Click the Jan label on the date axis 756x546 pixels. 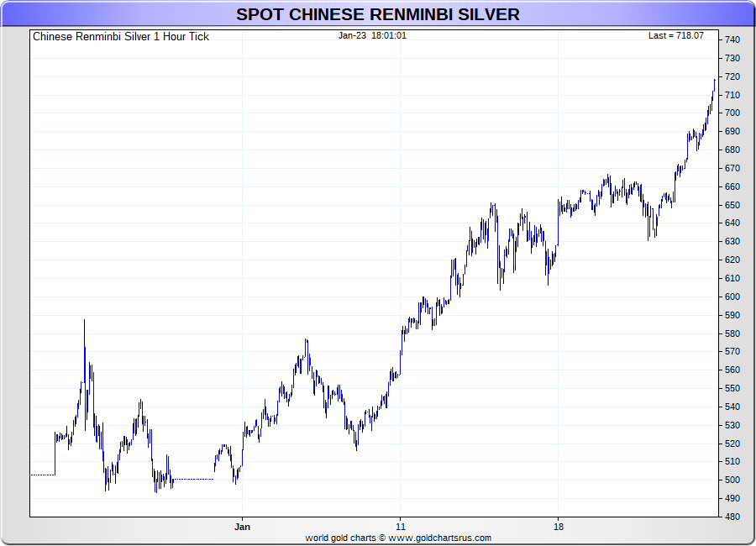click(242, 528)
